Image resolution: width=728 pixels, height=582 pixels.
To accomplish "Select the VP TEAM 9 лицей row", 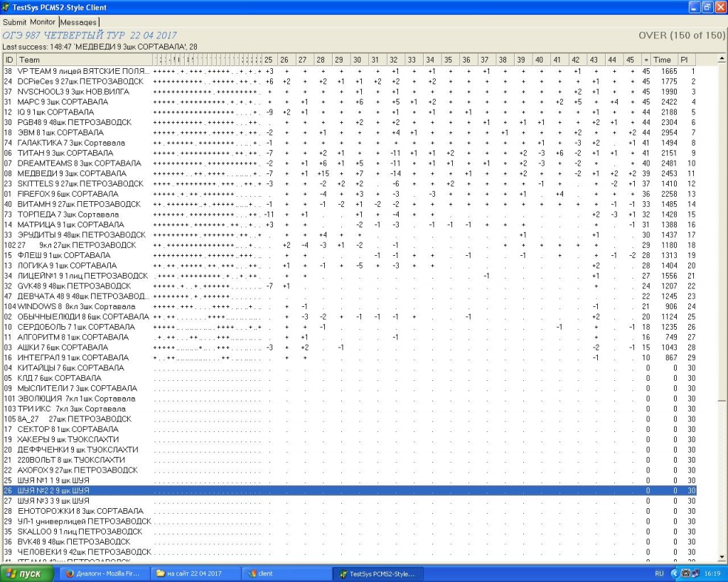I will point(349,72).
